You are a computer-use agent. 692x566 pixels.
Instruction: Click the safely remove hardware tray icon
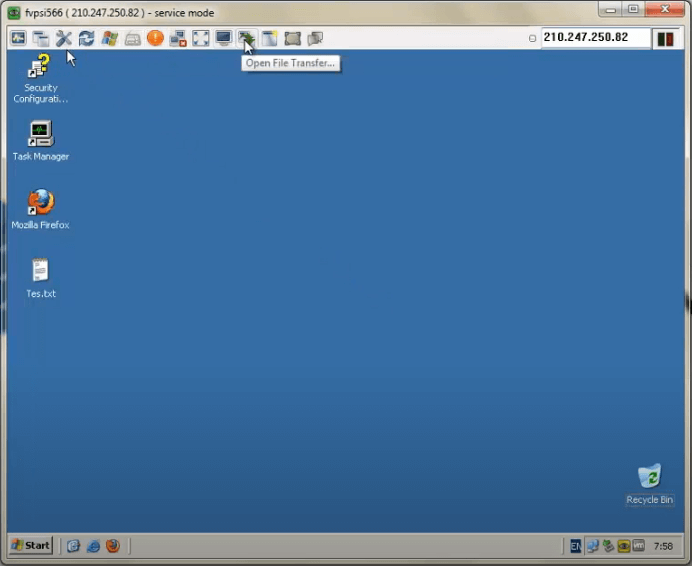(609, 546)
